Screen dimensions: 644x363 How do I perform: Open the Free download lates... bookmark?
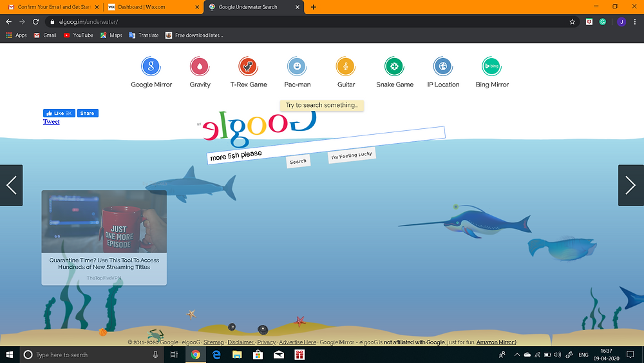pyautogui.click(x=194, y=35)
